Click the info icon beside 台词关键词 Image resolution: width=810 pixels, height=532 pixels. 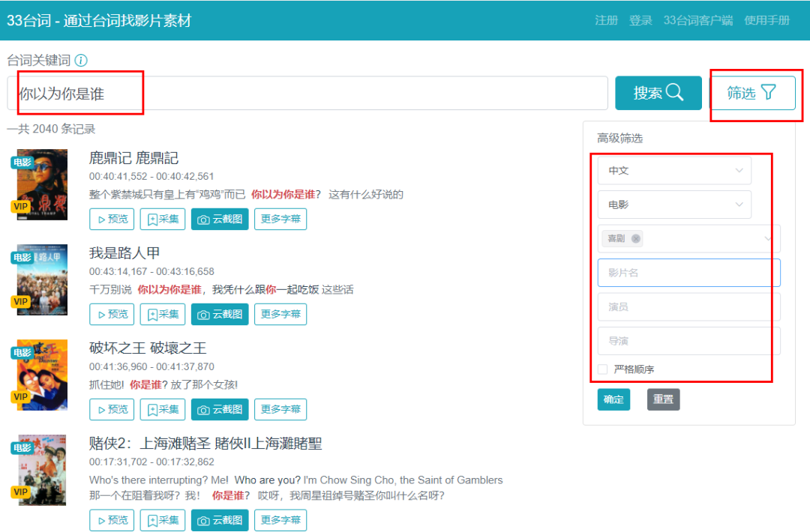click(x=81, y=61)
